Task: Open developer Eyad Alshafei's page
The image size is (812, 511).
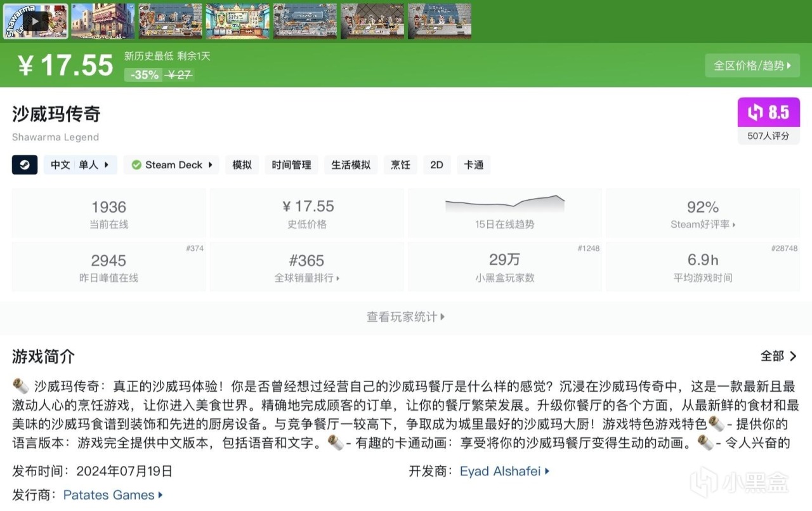Action: pyautogui.click(x=504, y=471)
